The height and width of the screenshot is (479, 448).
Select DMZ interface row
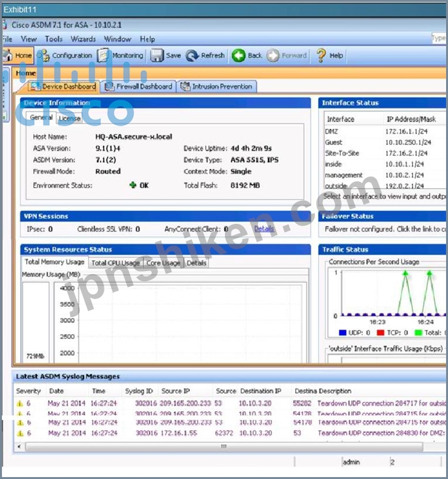pyautogui.click(x=385, y=131)
